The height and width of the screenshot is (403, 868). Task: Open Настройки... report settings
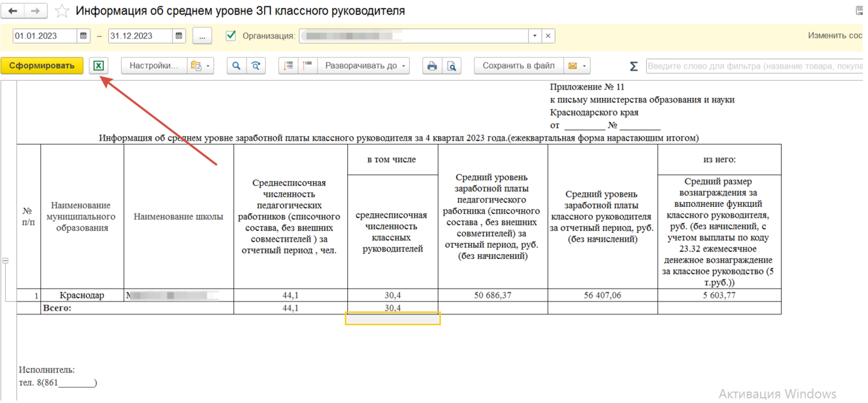pyautogui.click(x=154, y=66)
